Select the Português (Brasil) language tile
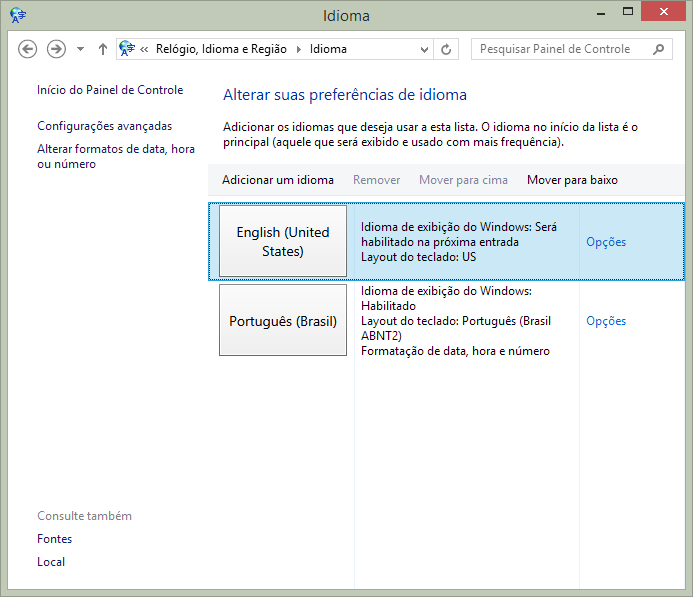 [x=283, y=321]
